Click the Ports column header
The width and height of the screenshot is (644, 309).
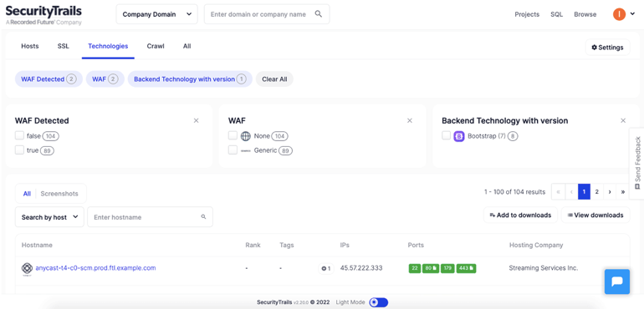point(416,245)
